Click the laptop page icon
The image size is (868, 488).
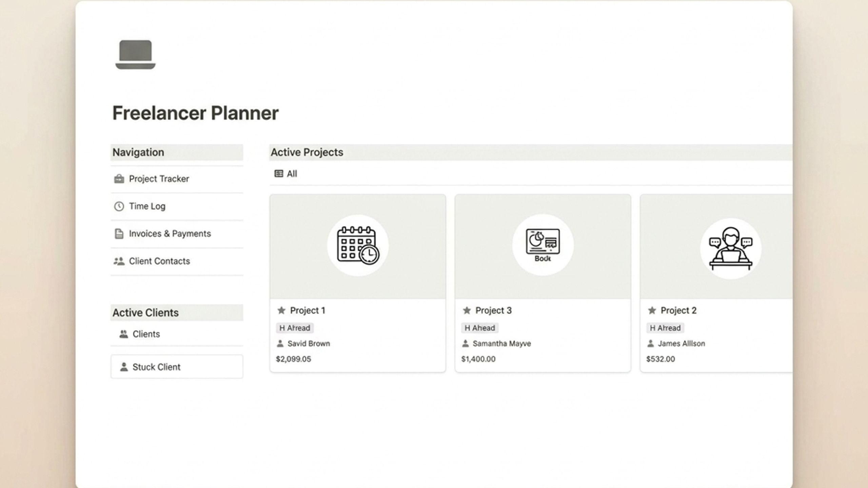pyautogui.click(x=135, y=55)
